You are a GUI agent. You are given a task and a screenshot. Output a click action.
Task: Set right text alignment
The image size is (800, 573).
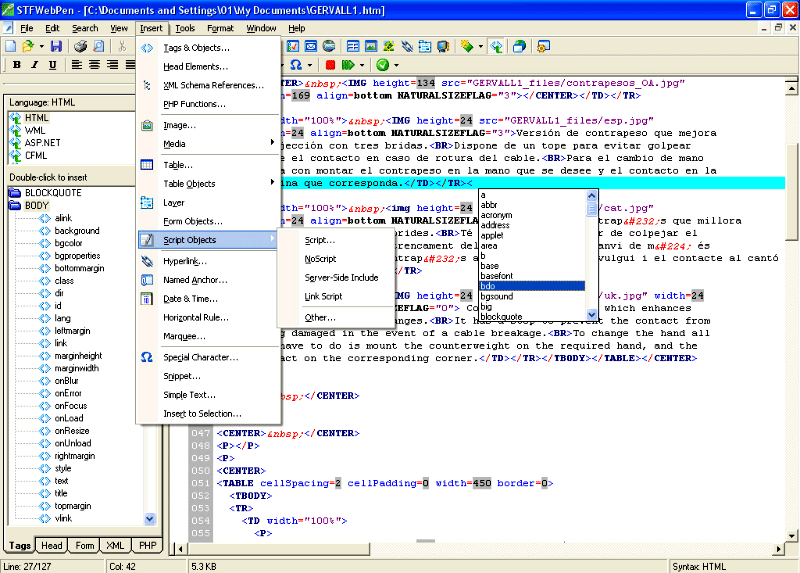112,65
